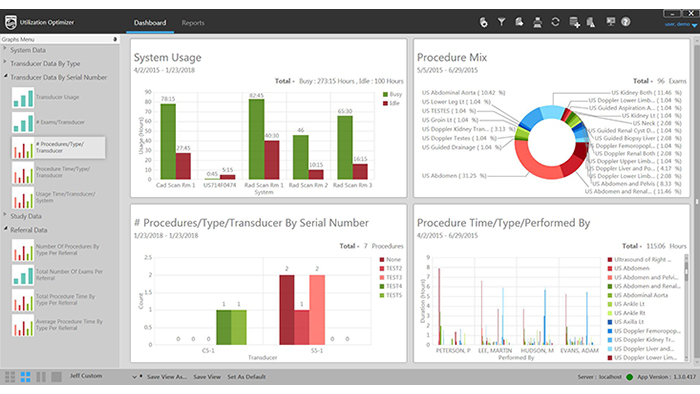Expand the System Data section
This screenshot has width=700, height=394.
5,49
